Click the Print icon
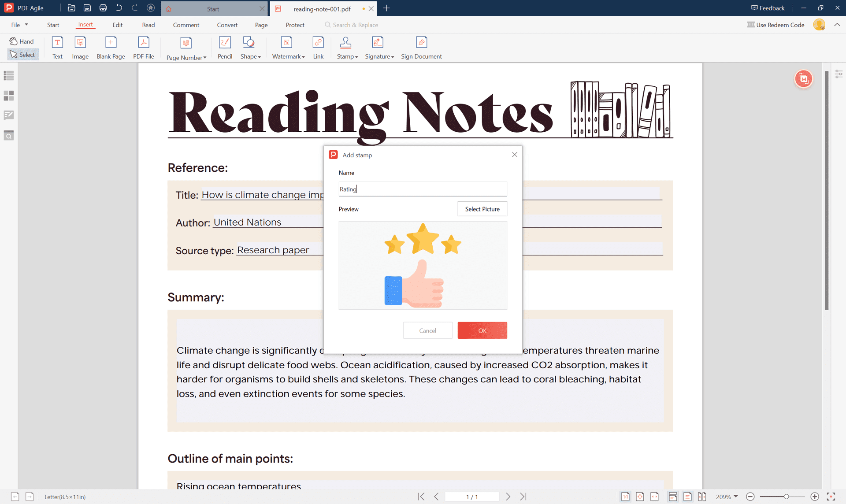Viewport: 846px width, 504px height. click(103, 8)
